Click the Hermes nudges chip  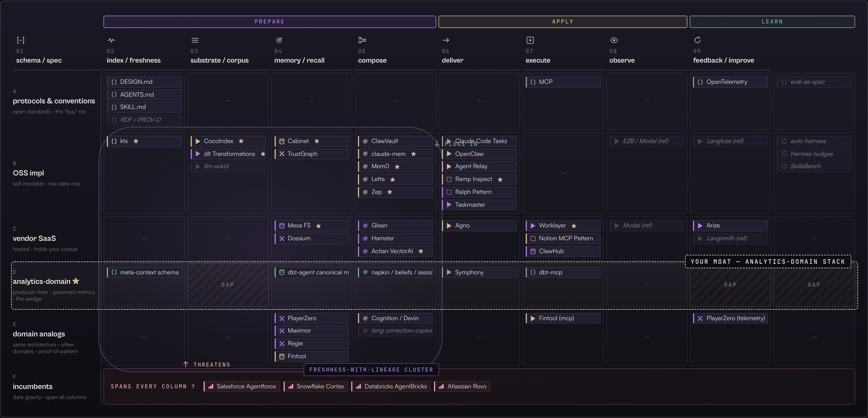(814, 154)
